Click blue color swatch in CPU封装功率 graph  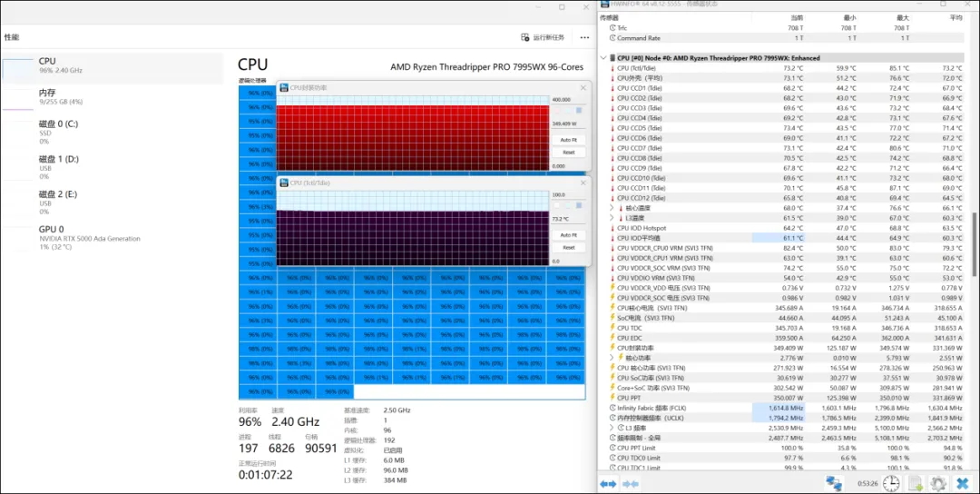click(579, 111)
